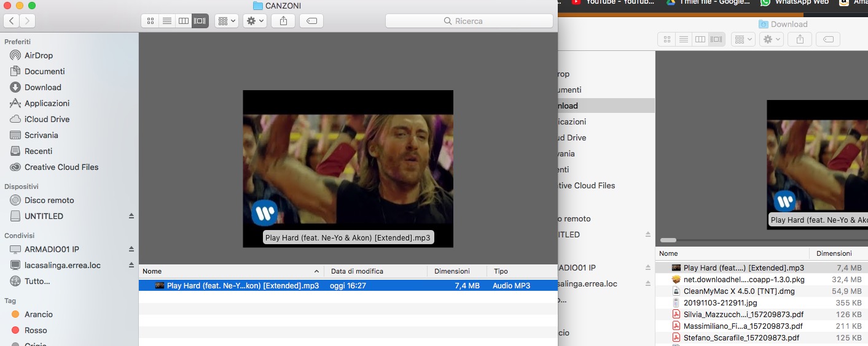Click the Ricerca search field
The width and height of the screenshot is (868, 346).
469,21
